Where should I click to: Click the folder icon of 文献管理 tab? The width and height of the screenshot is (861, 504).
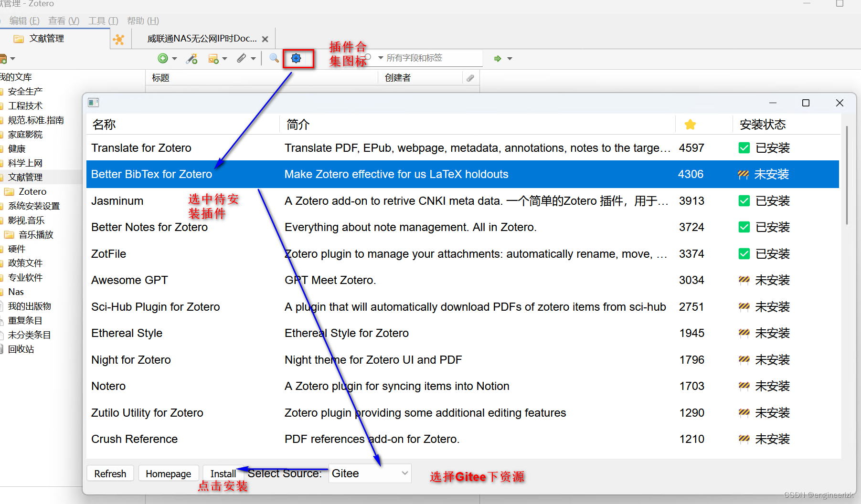[19, 39]
